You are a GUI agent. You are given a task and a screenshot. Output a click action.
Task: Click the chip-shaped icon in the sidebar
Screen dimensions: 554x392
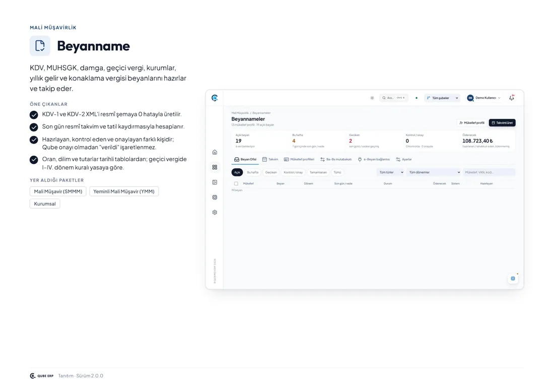click(x=215, y=197)
